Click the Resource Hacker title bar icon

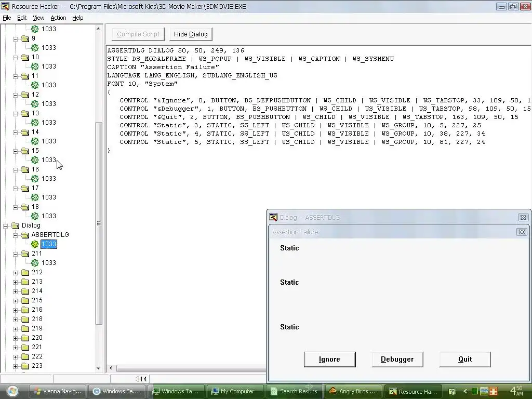tap(5, 6)
